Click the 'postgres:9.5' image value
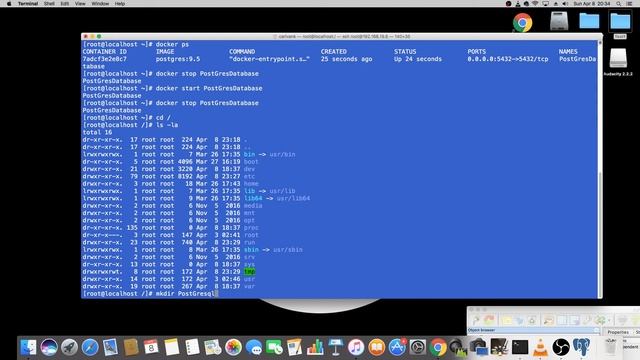This screenshot has height=360, width=640. [x=178, y=59]
